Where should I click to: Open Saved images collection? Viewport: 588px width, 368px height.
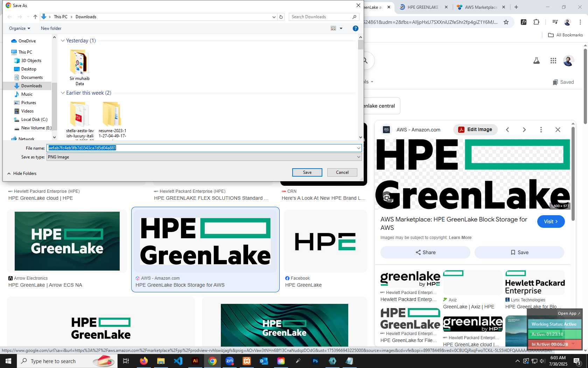tap(563, 82)
